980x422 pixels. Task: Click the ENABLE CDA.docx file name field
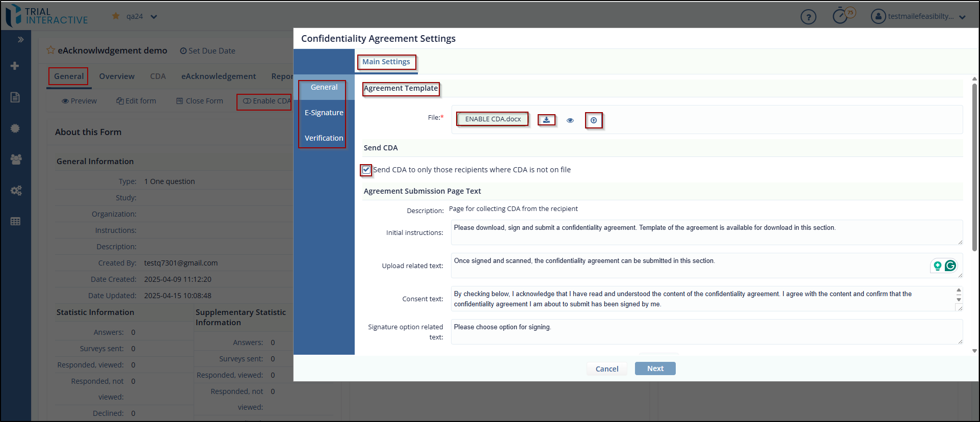click(x=493, y=119)
